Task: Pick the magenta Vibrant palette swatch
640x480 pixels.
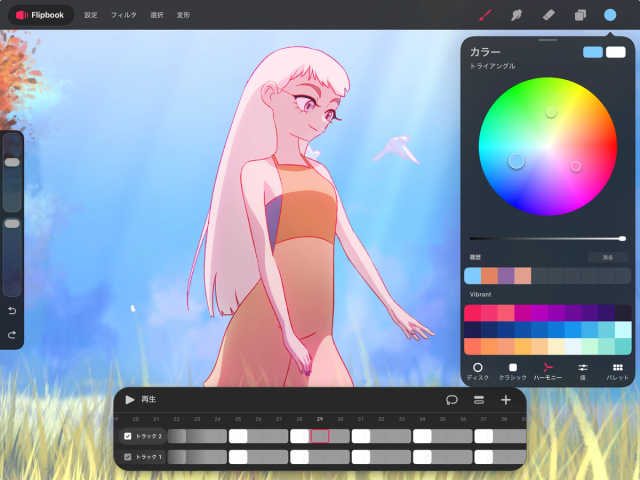Action: coord(523,313)
